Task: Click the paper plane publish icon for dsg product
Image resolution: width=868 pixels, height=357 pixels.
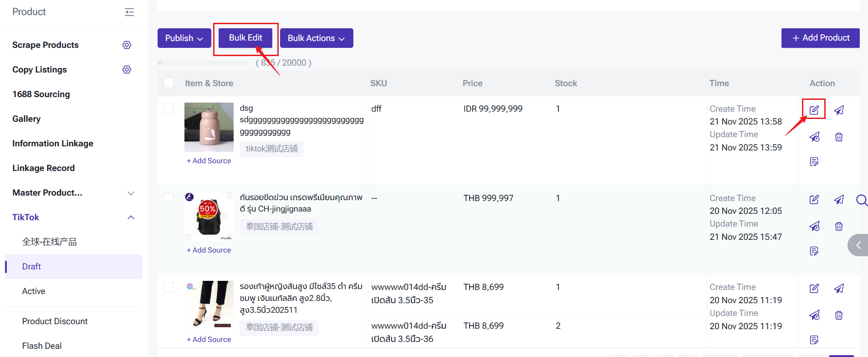Action: pos(838,110)
